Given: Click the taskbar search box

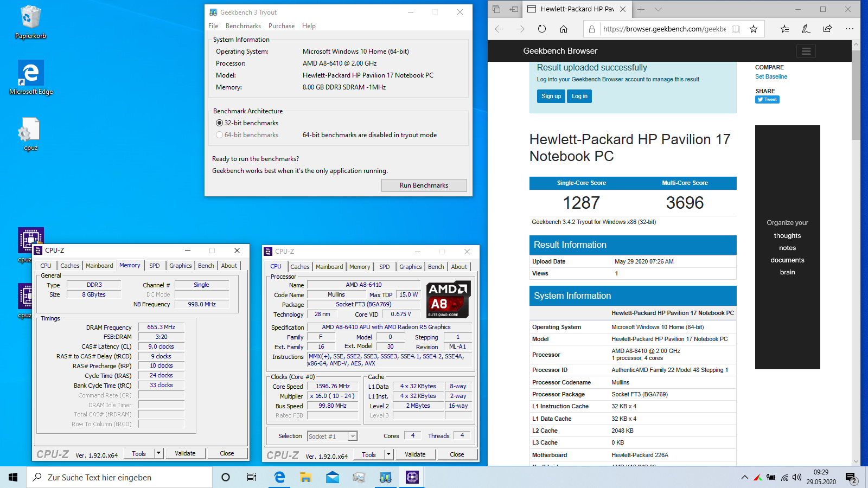Looking at the screenshot, I should point(119,477).
